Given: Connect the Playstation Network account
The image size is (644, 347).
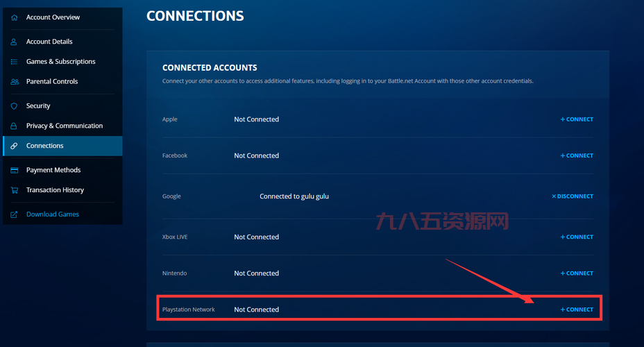Looking at the screenshot, I should point(577,310).
